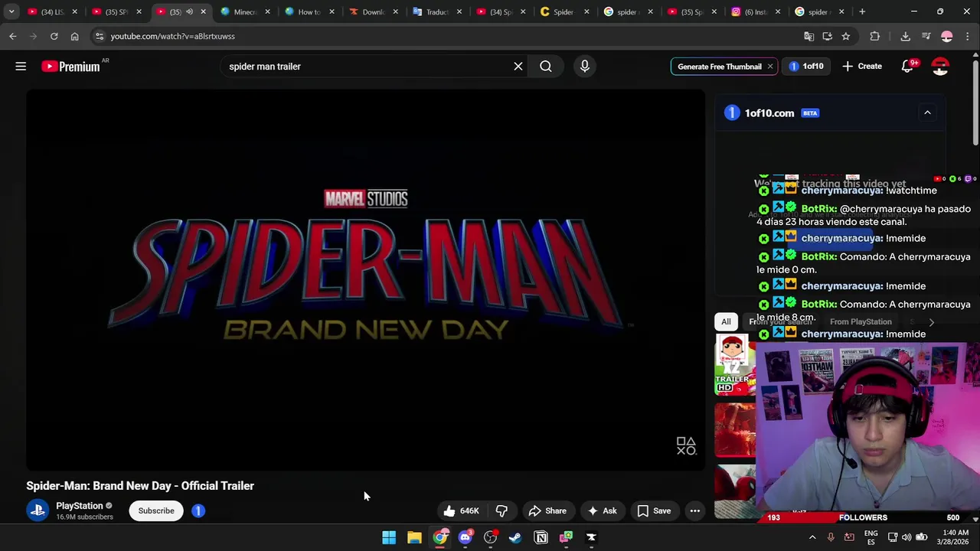Switch to the Instagram tab
The height and width of the screenshot is (551, 980).
click(x=756, y=11)
